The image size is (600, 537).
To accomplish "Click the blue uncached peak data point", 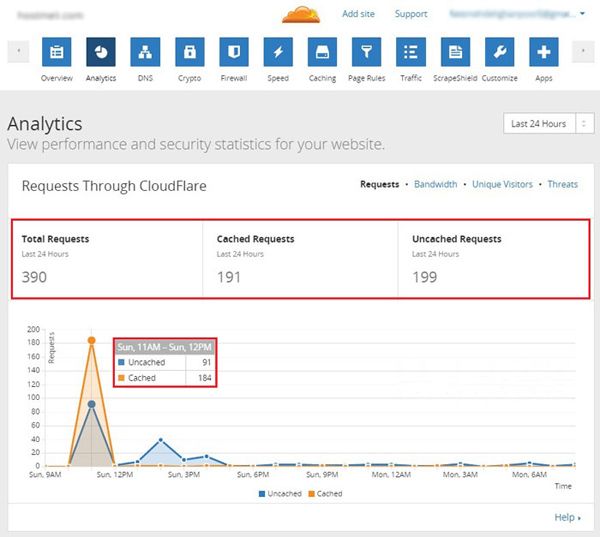I will (x=91, y=404).
